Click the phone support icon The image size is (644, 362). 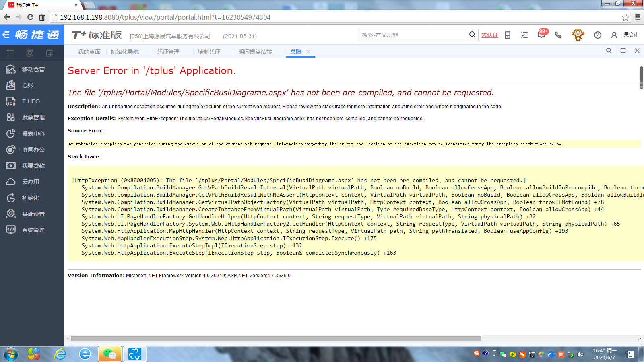click(x=558, y=35)
